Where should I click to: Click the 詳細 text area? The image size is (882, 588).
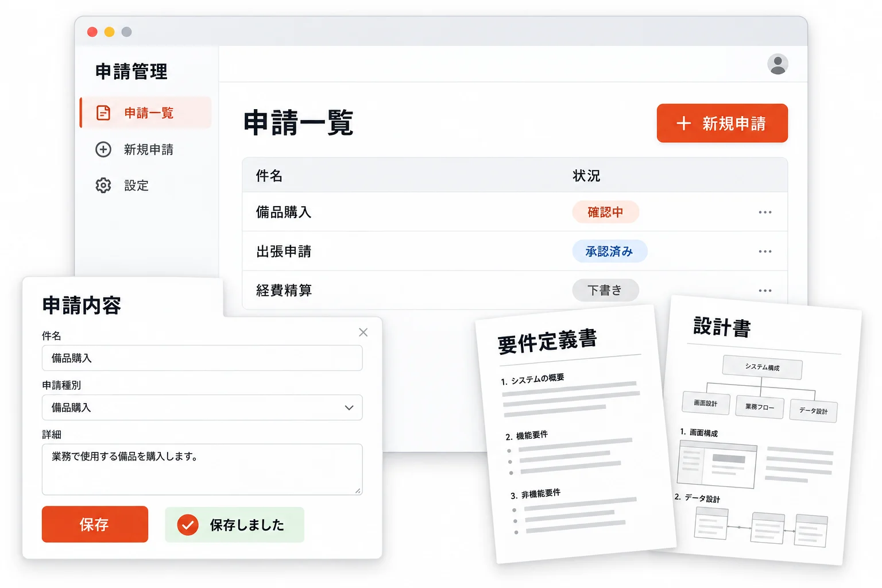[x=202, y=469]
